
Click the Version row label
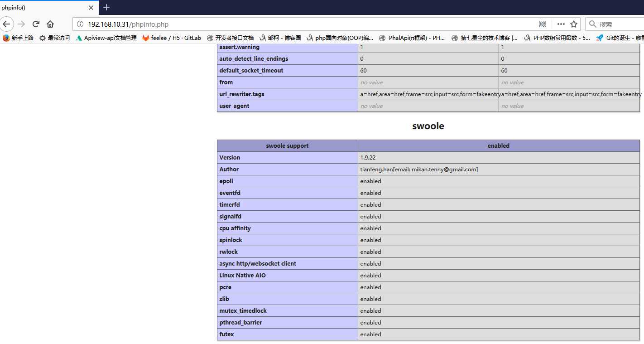point(230,157)
